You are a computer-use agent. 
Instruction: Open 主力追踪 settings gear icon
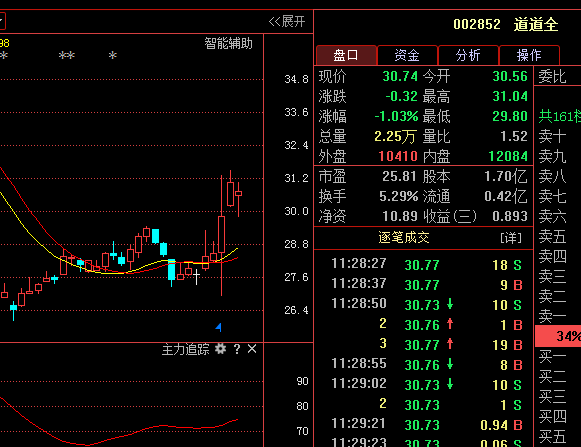(x=220, y=349)
